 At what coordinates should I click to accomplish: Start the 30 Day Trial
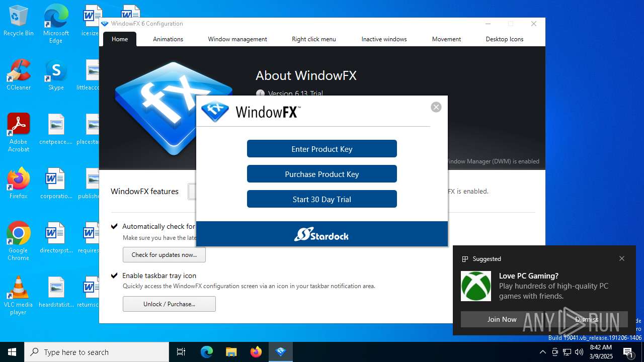pyautogui.click(x=322, y=199)
